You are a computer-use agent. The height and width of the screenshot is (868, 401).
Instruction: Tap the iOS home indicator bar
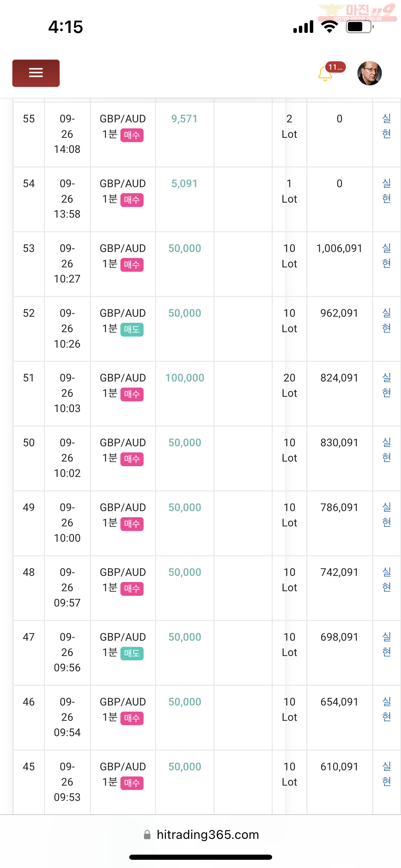click(200, 857)
